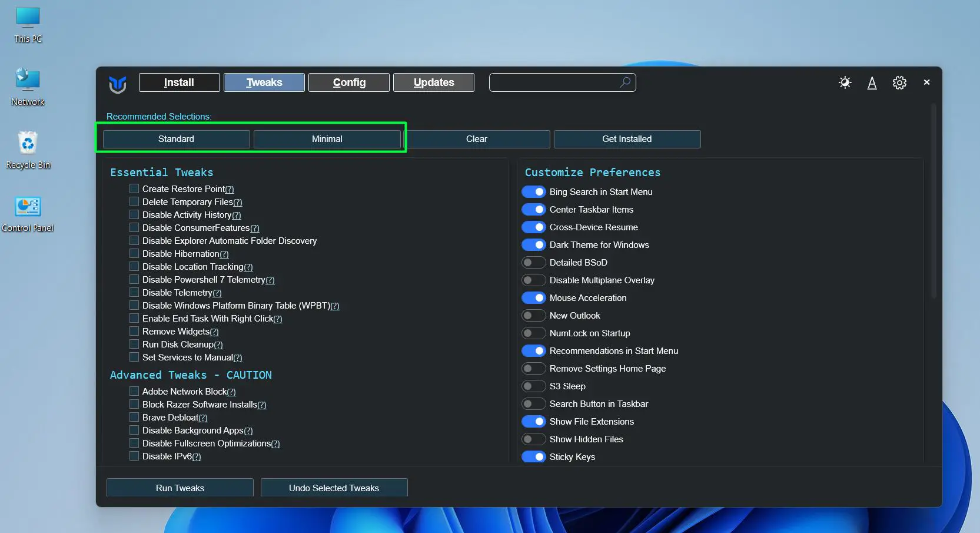
Task: Click the search magnifier icon
Action: point(624,82)
